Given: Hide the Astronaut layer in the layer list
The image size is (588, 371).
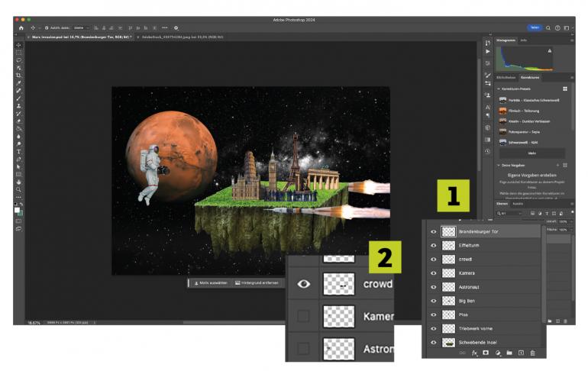Looking at the screenshot, I should pyautogui.click(x=434, y=287).
